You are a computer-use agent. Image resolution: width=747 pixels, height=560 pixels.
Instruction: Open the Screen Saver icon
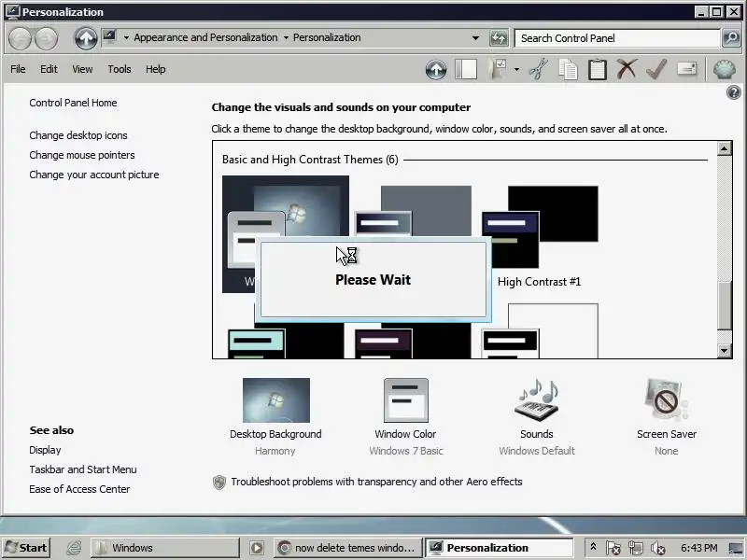coord(666,400)
